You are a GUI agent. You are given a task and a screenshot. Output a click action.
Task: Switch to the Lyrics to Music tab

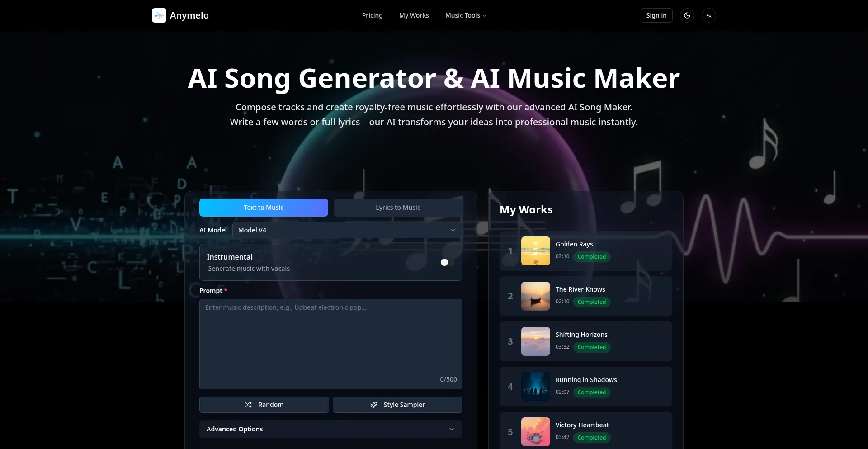tap(397, 207)
